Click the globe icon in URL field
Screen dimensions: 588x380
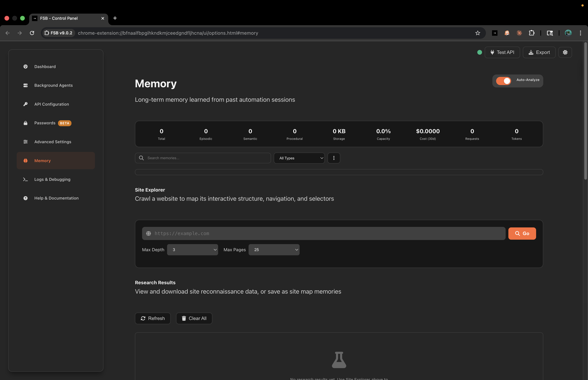[x=149, y=233]
